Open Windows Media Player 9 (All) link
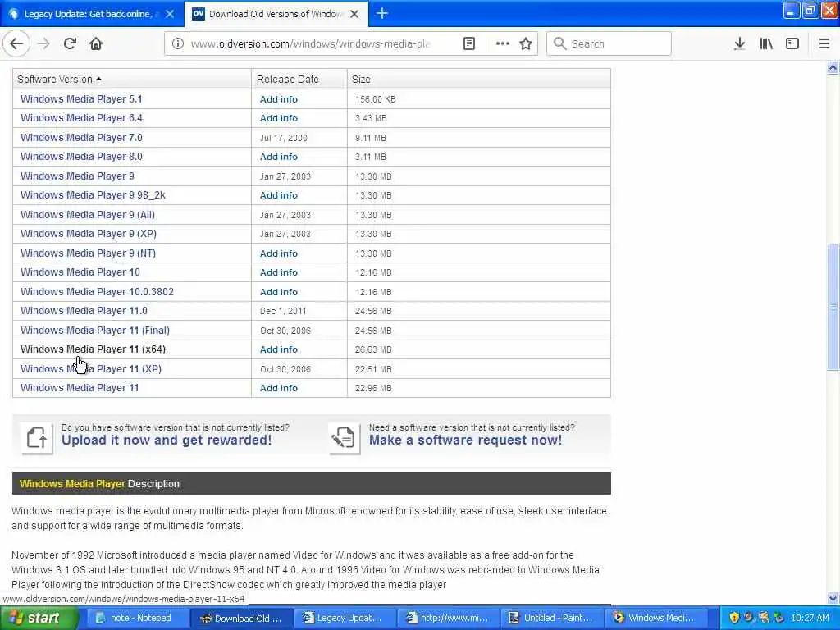This screenshot has height=630, width=840. click(x=88, y=215)
